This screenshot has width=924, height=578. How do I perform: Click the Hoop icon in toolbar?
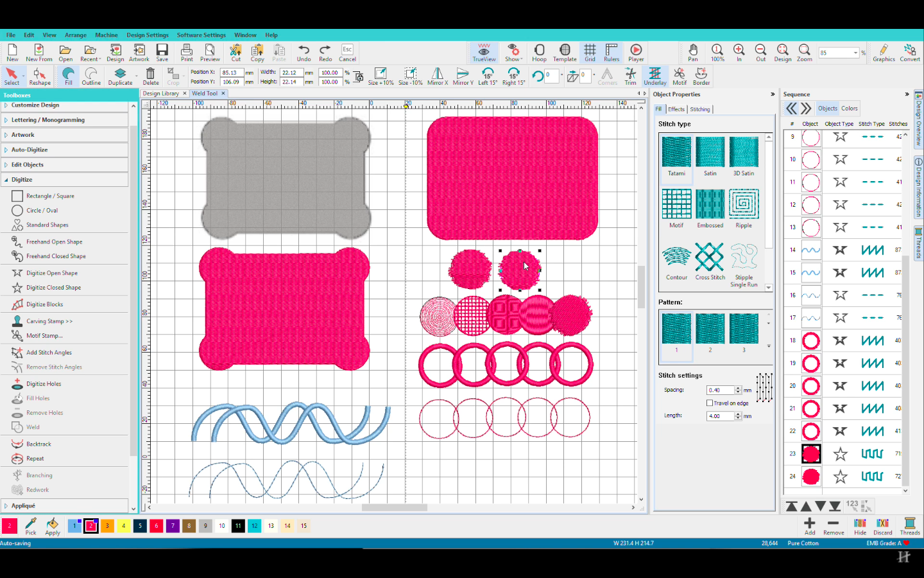pyautogui.click(x=539, y=53)
